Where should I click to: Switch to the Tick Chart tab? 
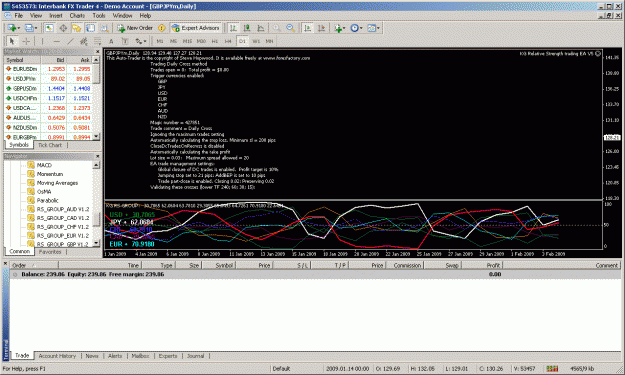[x=50, y=145]
